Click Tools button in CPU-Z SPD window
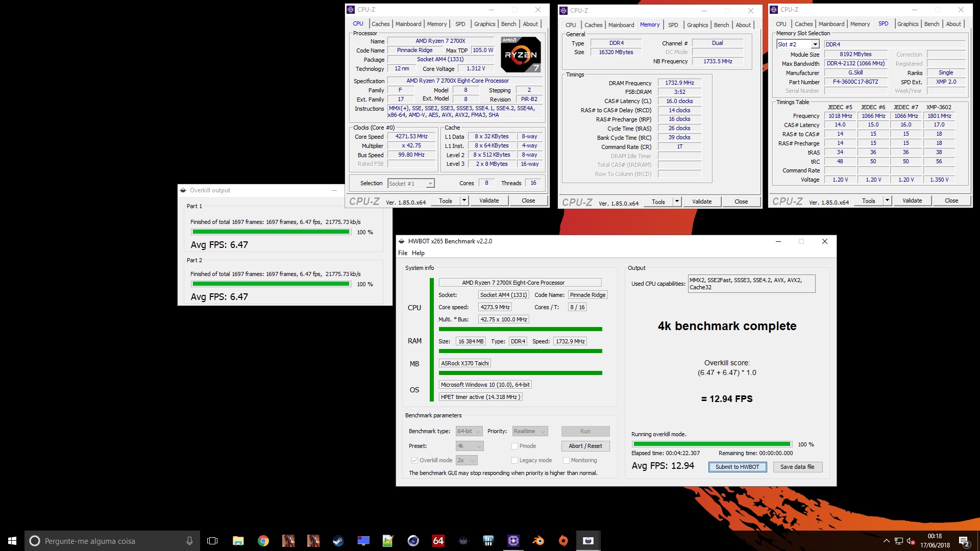 868,201
